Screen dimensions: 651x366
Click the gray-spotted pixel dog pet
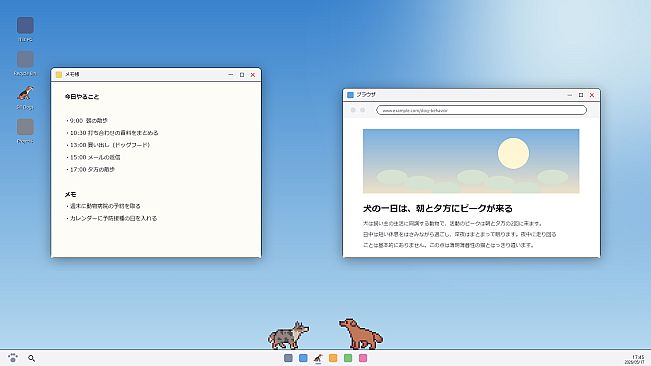289,335
